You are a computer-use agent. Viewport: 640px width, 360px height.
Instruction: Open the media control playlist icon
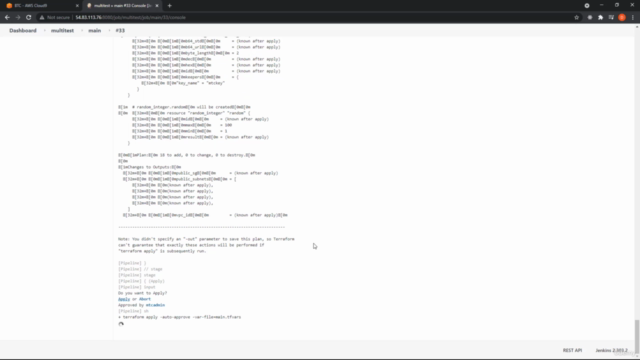coord(611,18)
